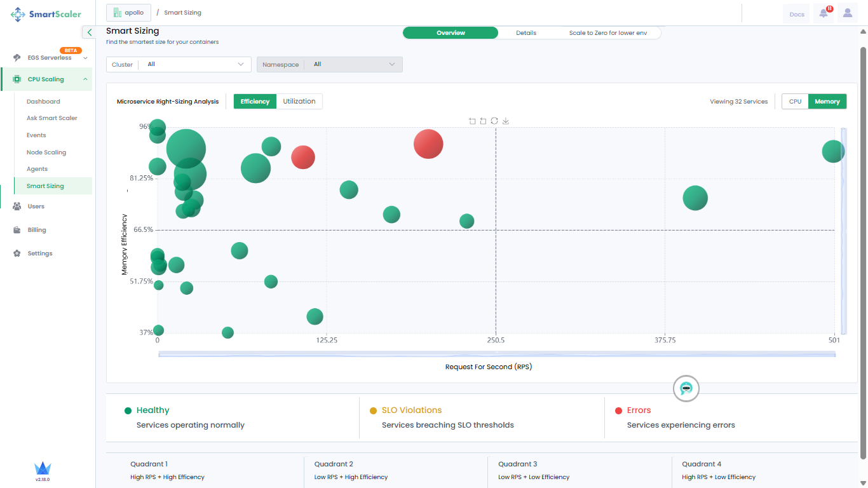Select the Efficiency toggle option

tap(255, 102)
